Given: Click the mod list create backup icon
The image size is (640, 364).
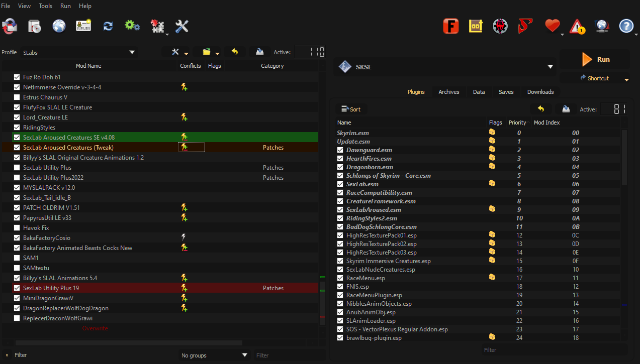Looking at the screenshot, I should click(x=259, y=52).
